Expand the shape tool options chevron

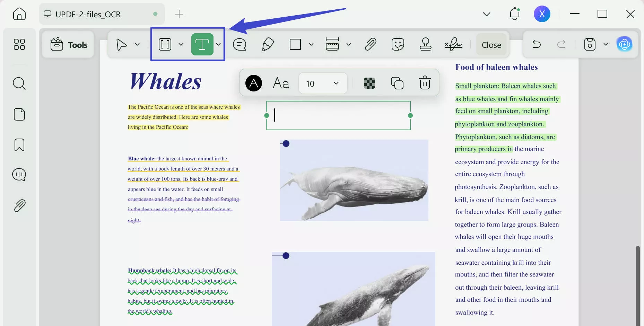311,44
